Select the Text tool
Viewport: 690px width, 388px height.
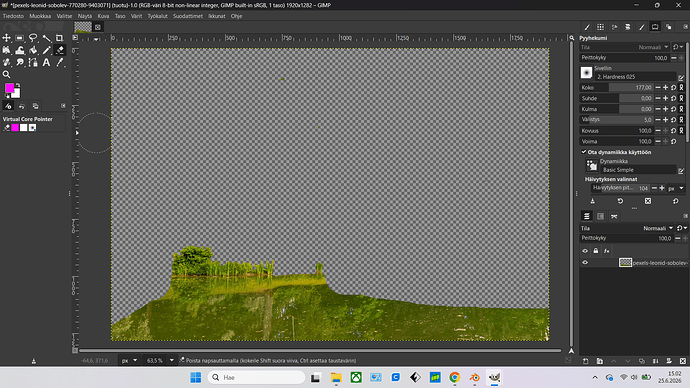click(46, 62)
